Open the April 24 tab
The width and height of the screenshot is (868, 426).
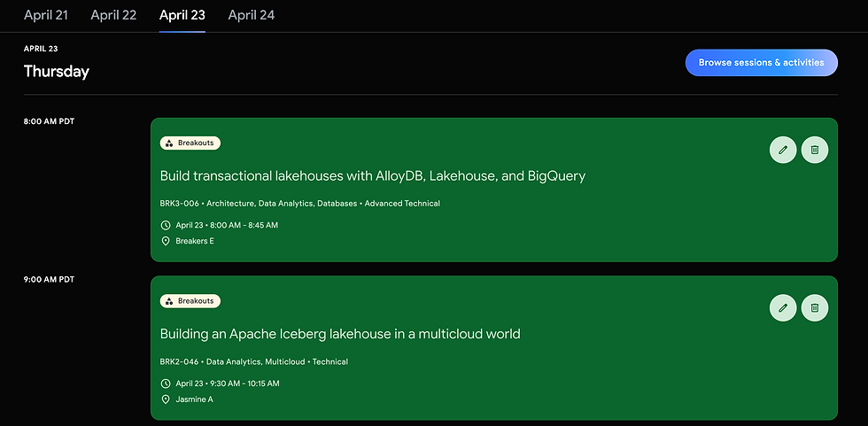tap(252, 15)
